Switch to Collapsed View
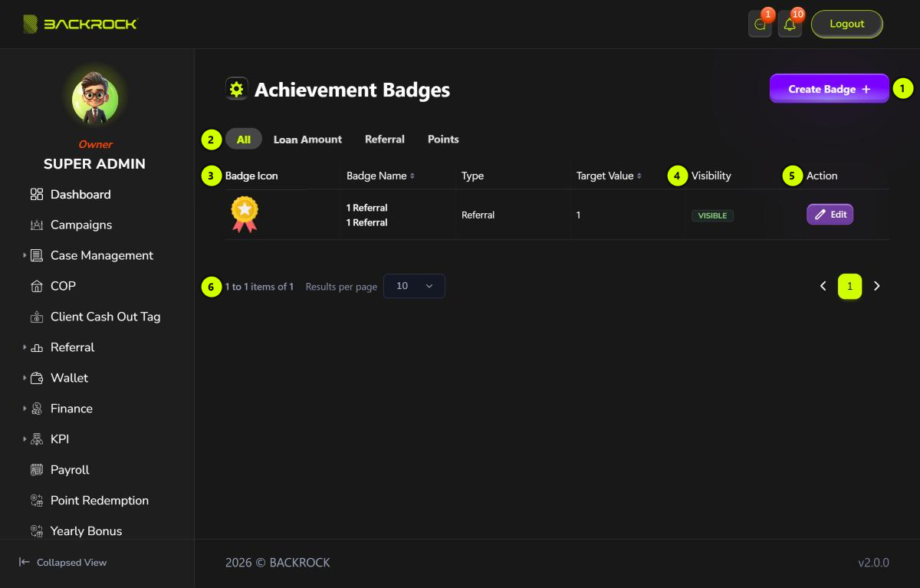This screenshot has height=588, width=920. (x=63, y=562)
